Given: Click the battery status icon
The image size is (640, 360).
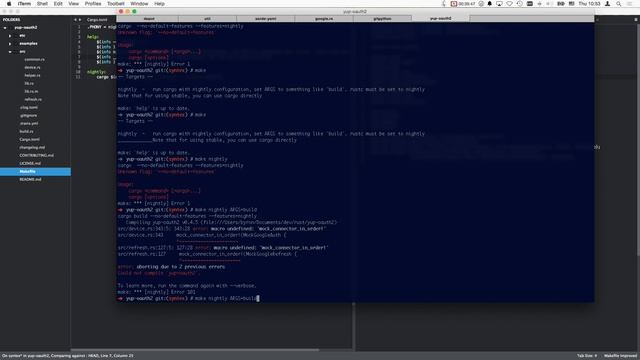Looking at the screenshot, I should [561, 4].
